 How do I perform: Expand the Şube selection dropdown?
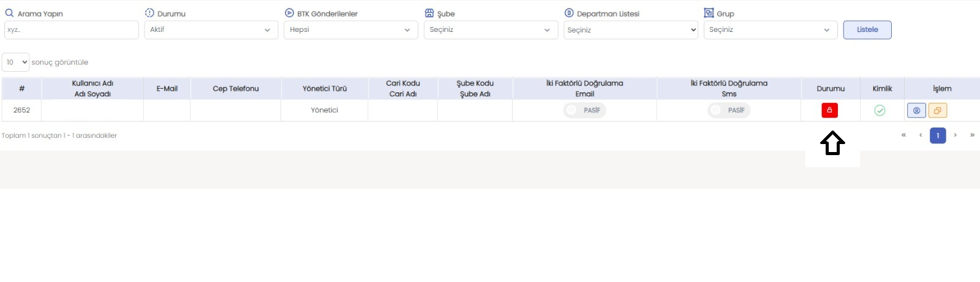point(490,30)
